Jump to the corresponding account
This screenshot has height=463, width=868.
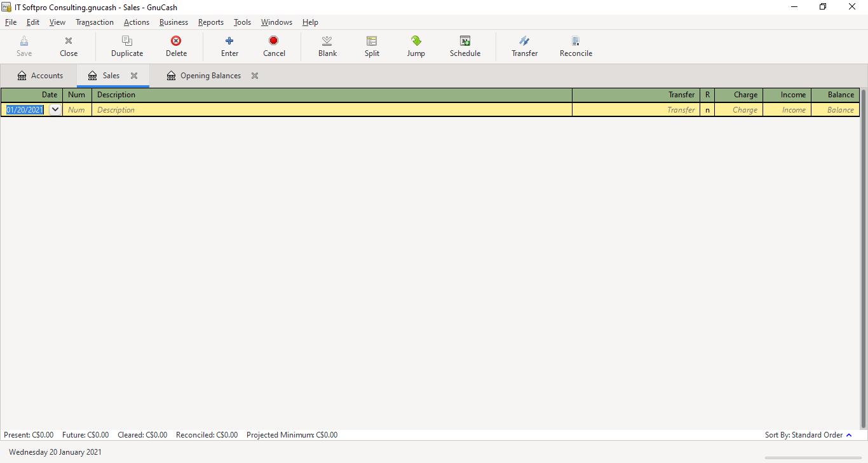pyautogui.click(x=416, y=46)
